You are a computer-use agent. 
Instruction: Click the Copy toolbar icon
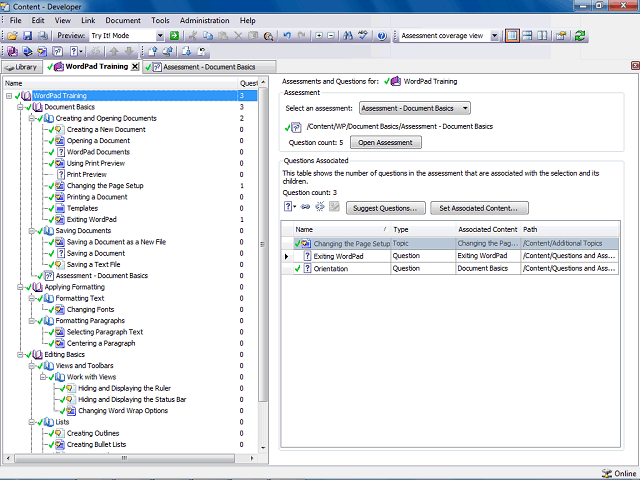pos(208,36)
